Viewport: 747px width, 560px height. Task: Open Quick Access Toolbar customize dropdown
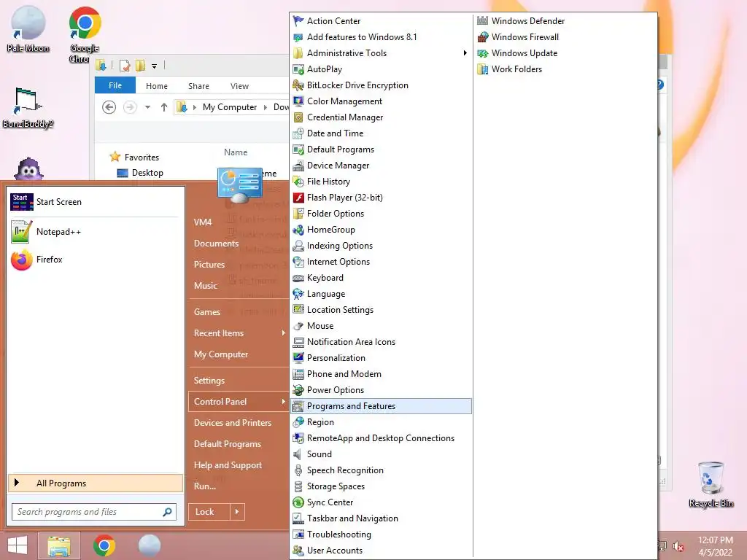point(155,66)
